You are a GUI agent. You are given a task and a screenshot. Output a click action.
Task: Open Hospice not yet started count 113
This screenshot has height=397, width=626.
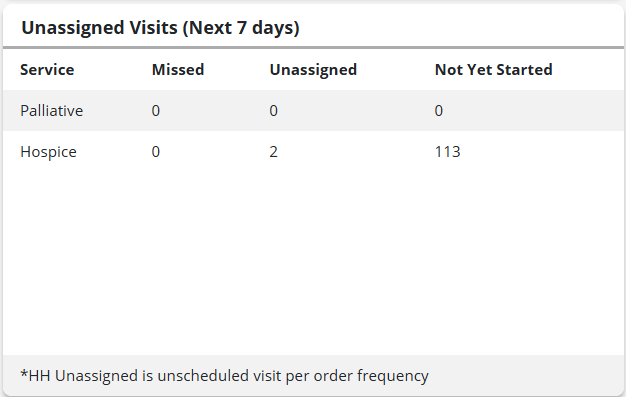pos(448,152)
